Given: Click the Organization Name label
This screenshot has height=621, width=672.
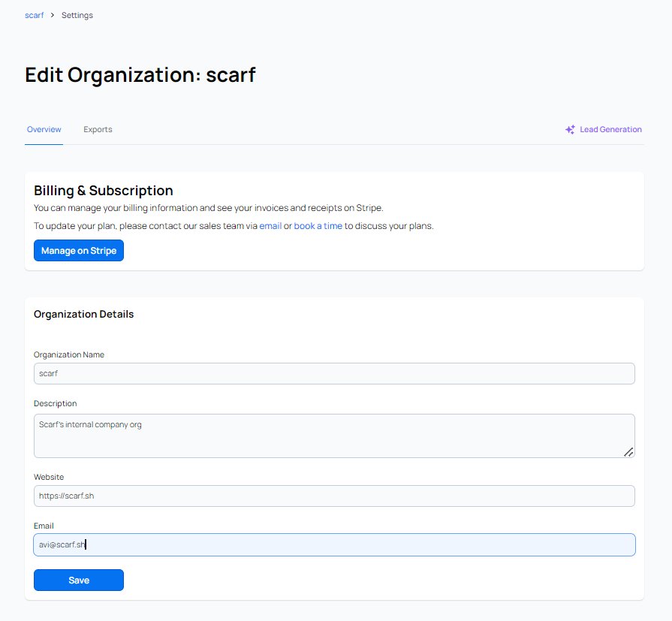Looking at the screenshot, I should [69, 355].
